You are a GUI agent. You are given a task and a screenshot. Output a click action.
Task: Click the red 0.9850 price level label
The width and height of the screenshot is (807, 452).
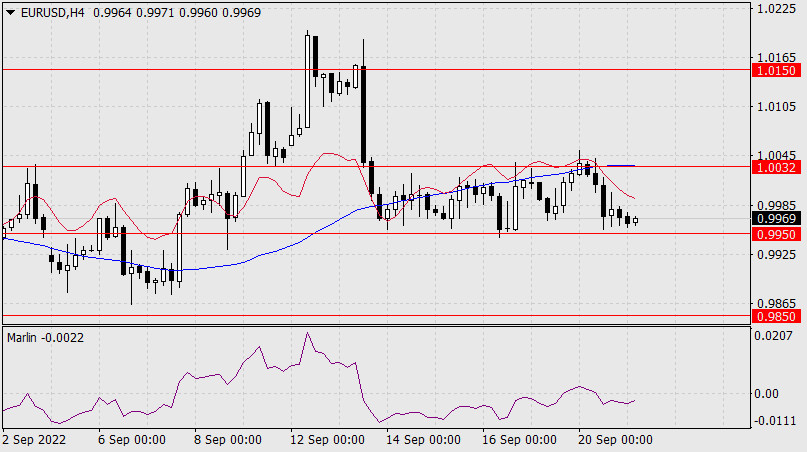(x=776, y=316)
